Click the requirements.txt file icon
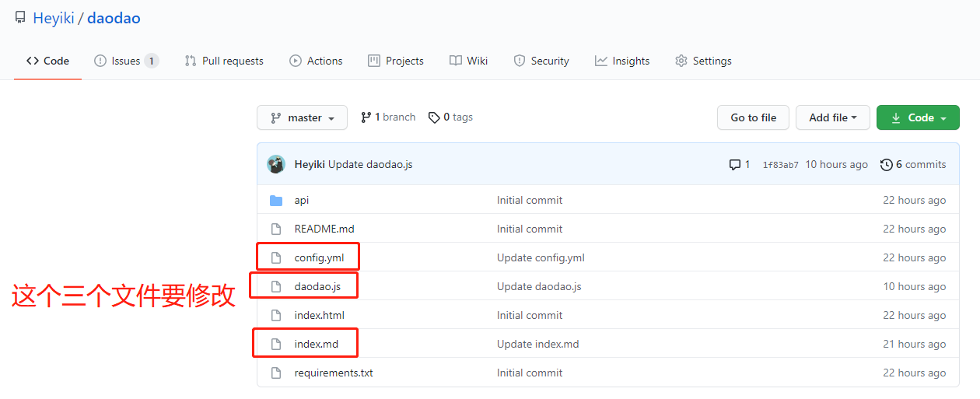The height and width of the screenshot is (399, 980). tap(275, 373)
